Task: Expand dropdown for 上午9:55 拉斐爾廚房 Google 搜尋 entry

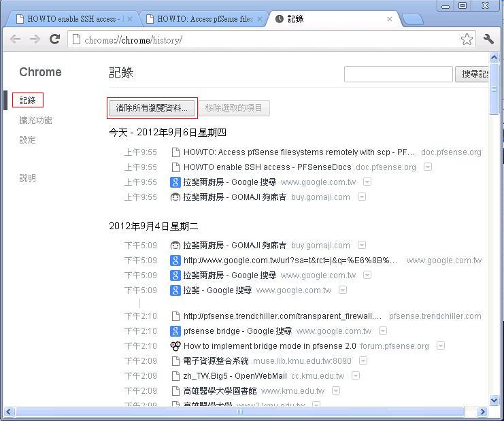Action: click(367, 182)
